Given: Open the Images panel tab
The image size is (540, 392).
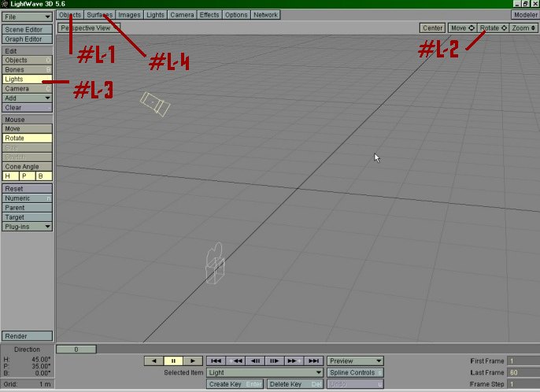Looking at the screenshot, I should click(129, 15).
